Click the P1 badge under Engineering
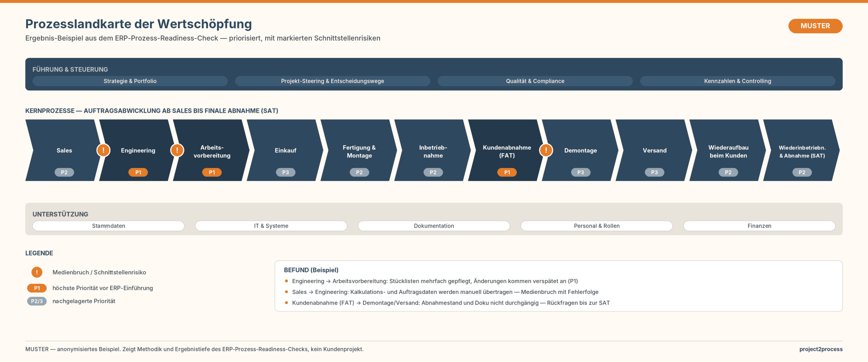The image size is (868, 362). point(138,172)
